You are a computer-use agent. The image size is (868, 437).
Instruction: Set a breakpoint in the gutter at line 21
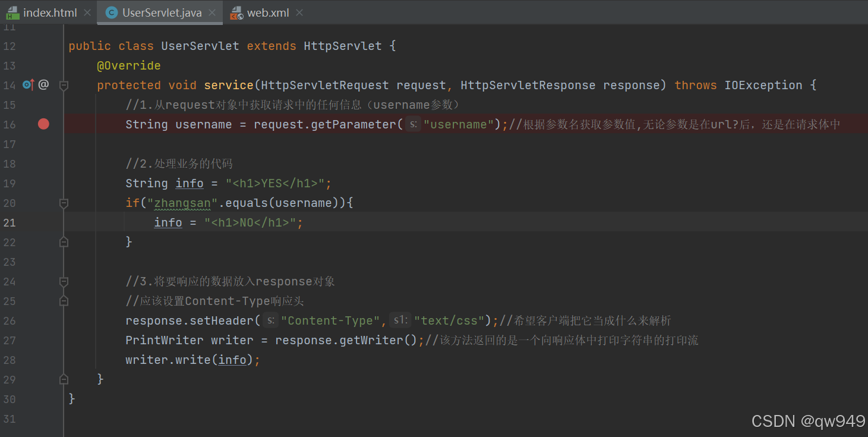(x=43, y=222)
